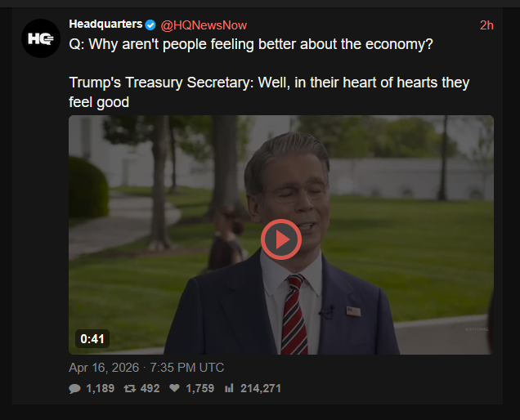Click the bar chart views icon
This screenshot has height=420, width=520.
click(x=229, y=388)
